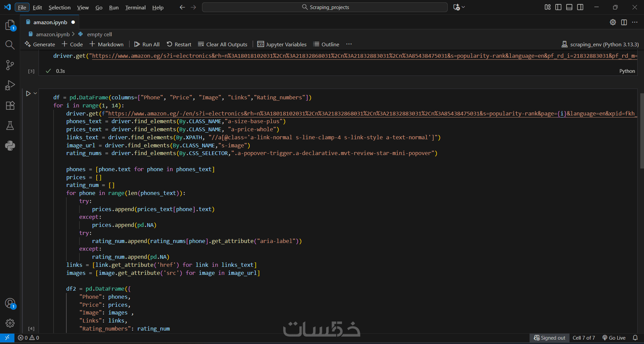Image resolution: width=644 pixels, height=344 pixels.
Task: Open the Accounts menu
Action: click(x=10, y=303)
